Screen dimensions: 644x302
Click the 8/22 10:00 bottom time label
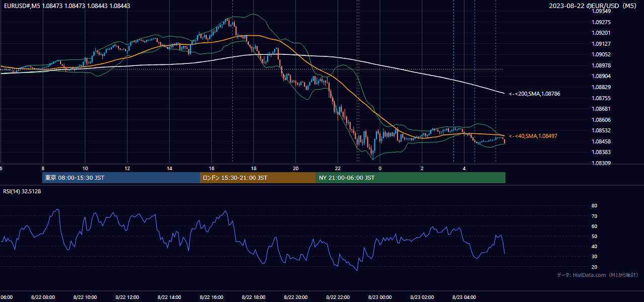point(85,297)
